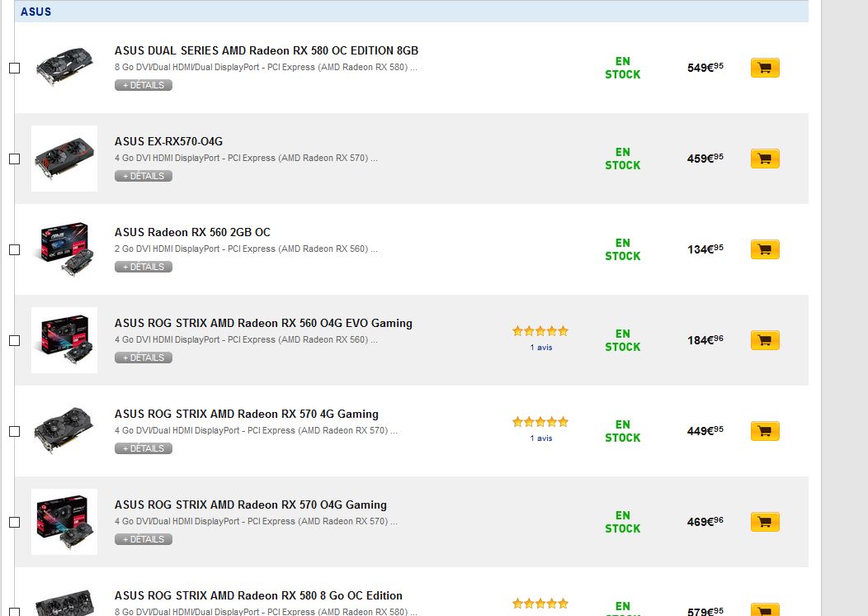Expand + DÉTAILS under RX 560 O4G EVO Gaming
The image size is (868, 616).
tap(144, 358)
